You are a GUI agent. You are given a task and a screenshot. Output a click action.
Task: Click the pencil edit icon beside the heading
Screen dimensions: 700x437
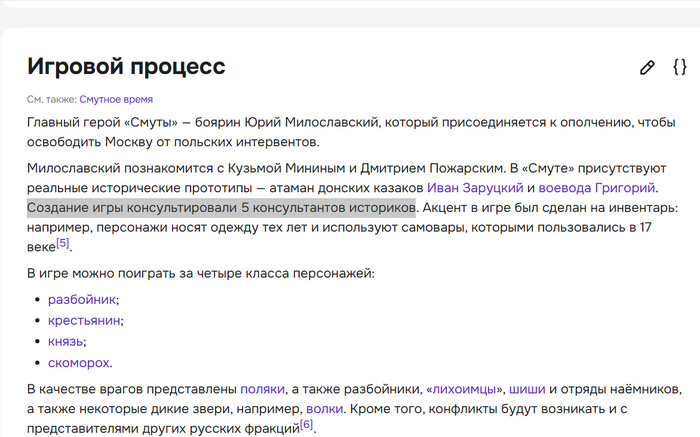click(x=647, y=68)
